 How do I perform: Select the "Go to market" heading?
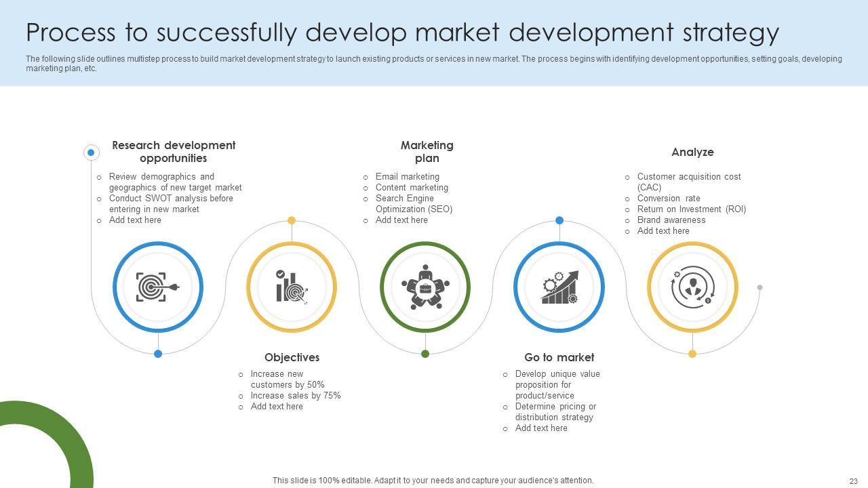pyautogui.click(x=559, y=357)
